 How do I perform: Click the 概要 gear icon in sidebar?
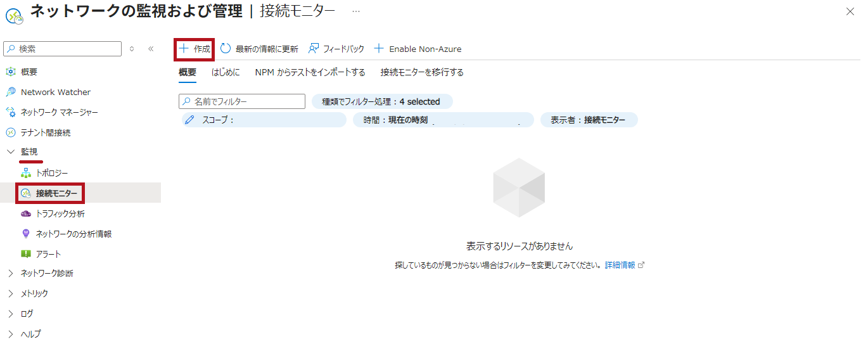pyautogui.click(x=10, y=72)
